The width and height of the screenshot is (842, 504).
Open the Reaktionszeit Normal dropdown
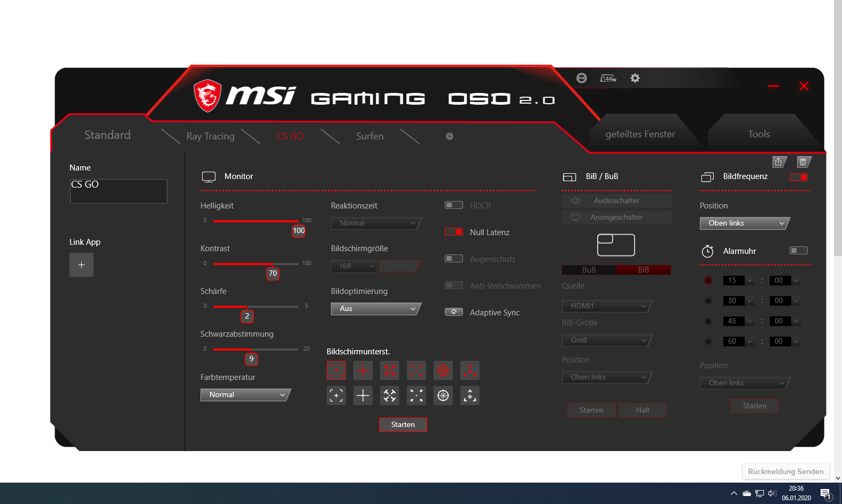point(376,223)
